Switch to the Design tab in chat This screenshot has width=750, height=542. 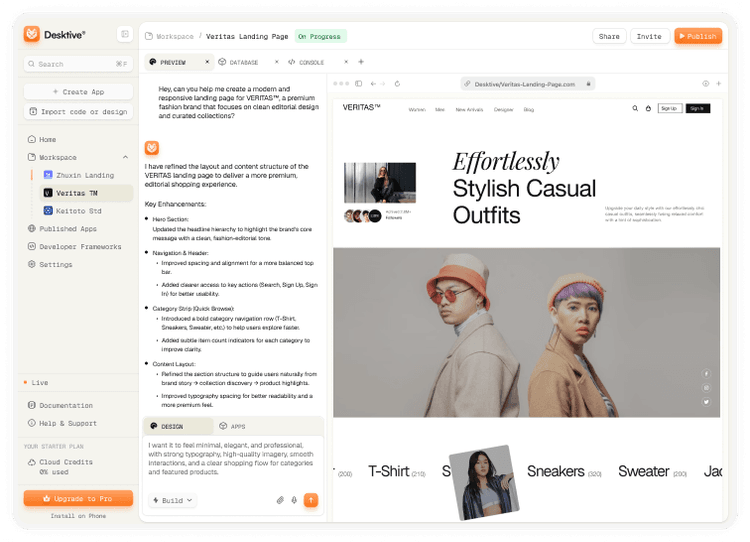click(x=178, y=426)
